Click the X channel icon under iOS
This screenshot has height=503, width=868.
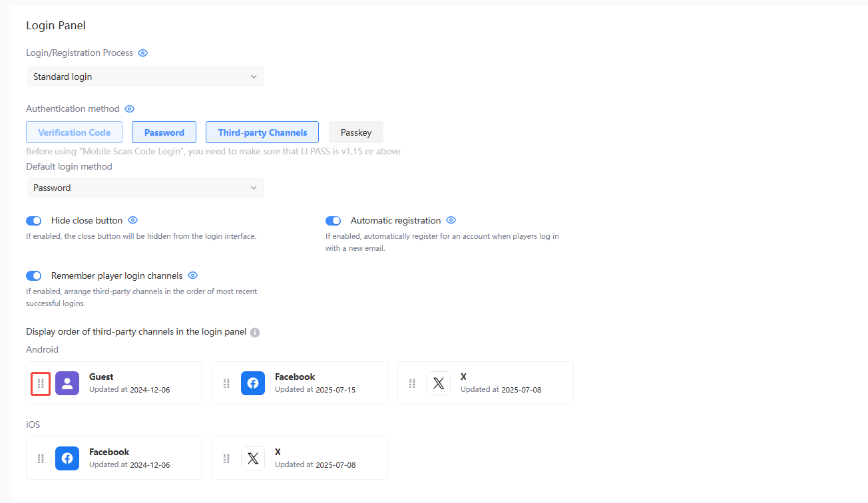(253, 458)
